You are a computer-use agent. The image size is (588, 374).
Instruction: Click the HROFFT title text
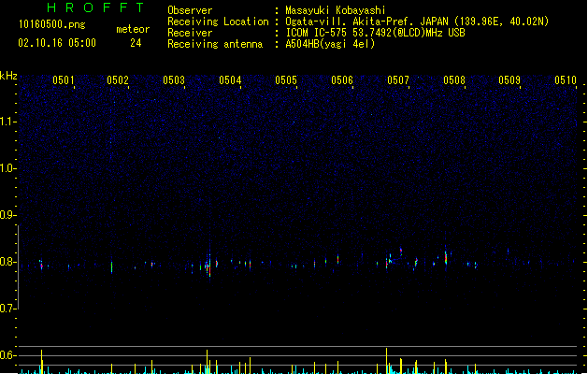pyautogui.click(x=96, y=7)
